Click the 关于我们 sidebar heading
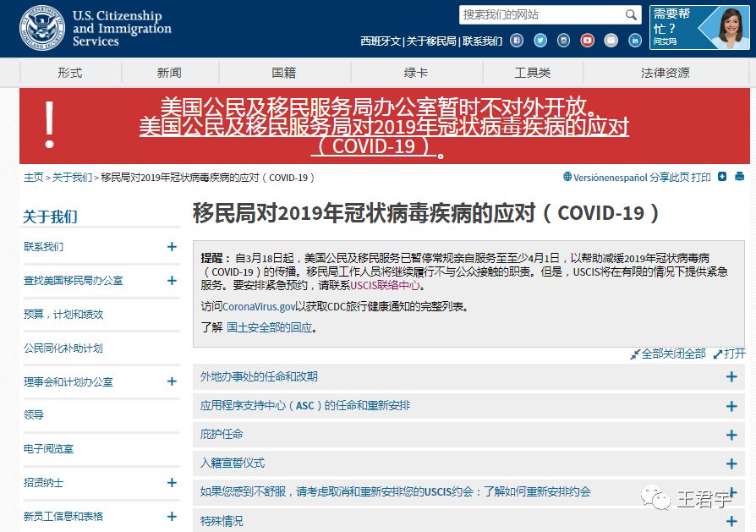The height and width of the screenshot is (532, 756). pyautogui.click(x=50, y=217)
